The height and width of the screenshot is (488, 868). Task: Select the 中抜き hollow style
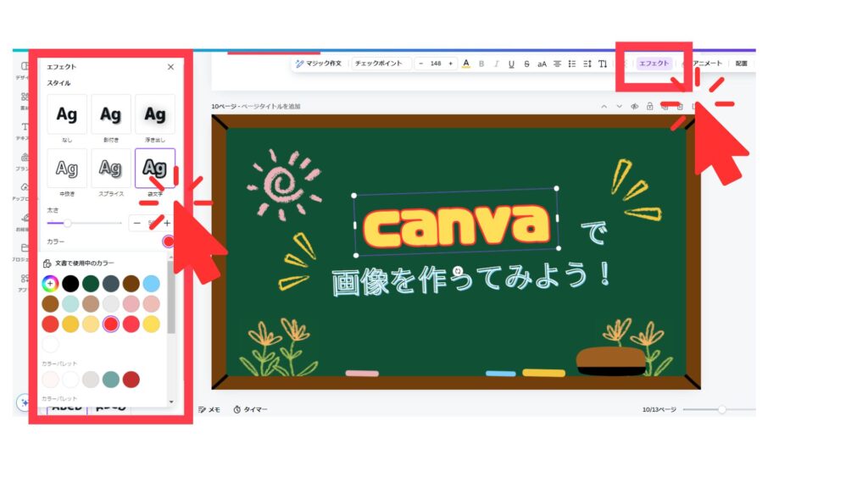pos(67,169)
